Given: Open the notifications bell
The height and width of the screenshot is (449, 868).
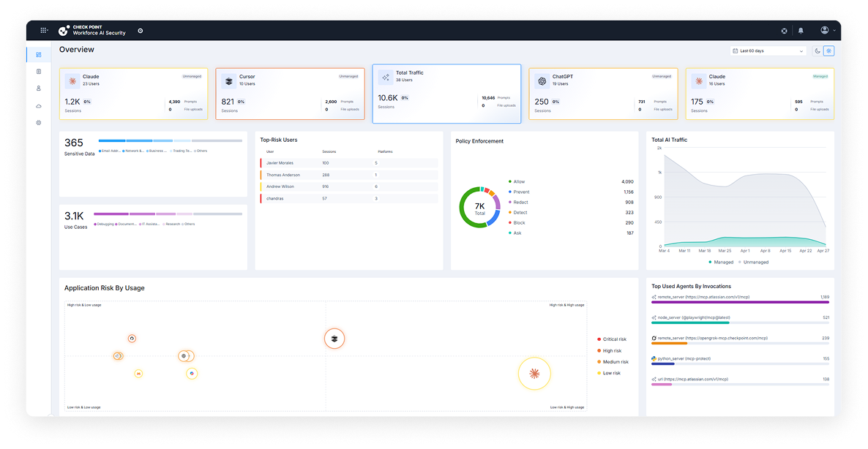Looking at the screenshot, I should [x=801, y=31].
